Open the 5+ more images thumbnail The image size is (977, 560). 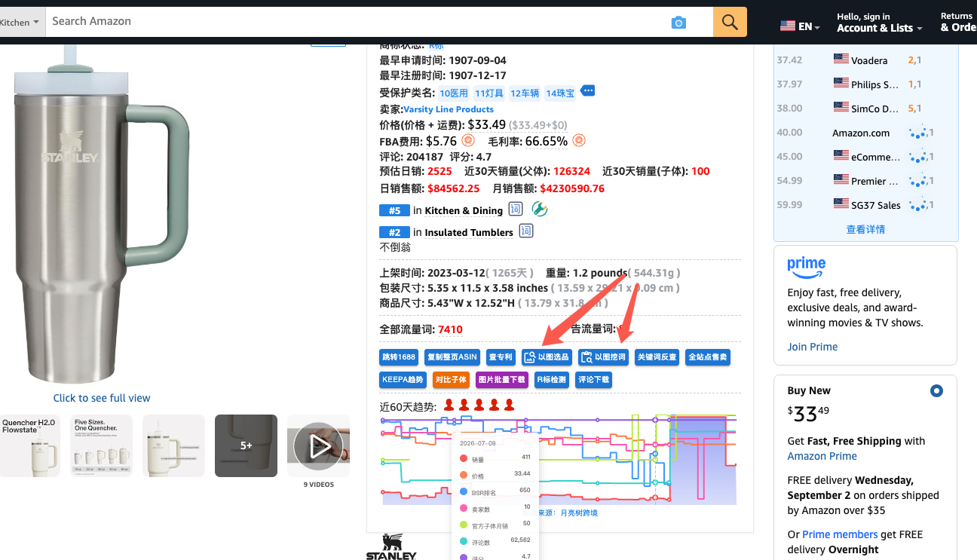coord(246,445)
